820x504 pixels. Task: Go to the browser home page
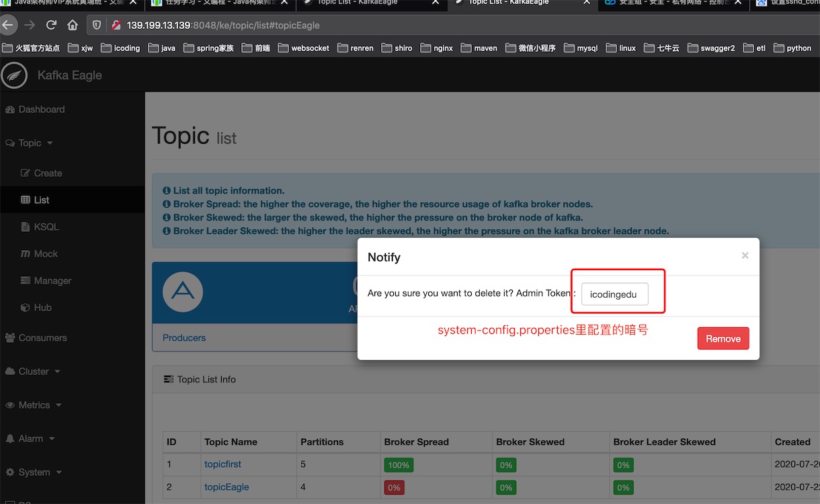pos(73,26)
